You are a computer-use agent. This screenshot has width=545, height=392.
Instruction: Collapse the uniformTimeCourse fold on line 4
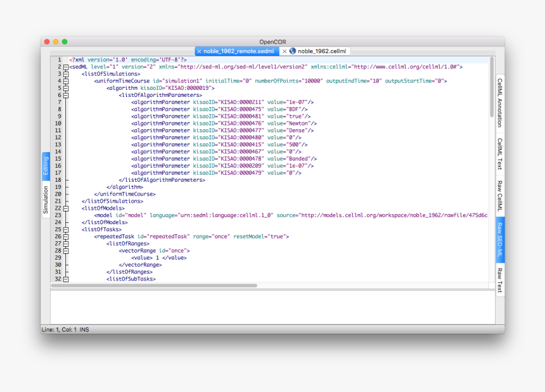tap(65, 81)
